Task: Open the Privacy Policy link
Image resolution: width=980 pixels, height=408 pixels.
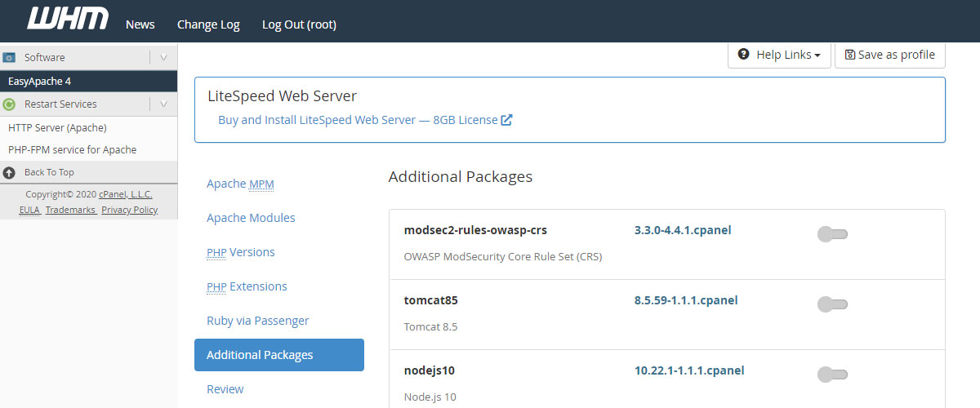Action: (x=130, y=210)
